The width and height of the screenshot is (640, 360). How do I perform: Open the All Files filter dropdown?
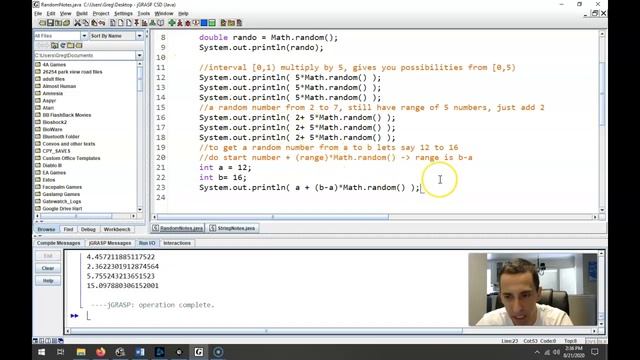point(84,36)
